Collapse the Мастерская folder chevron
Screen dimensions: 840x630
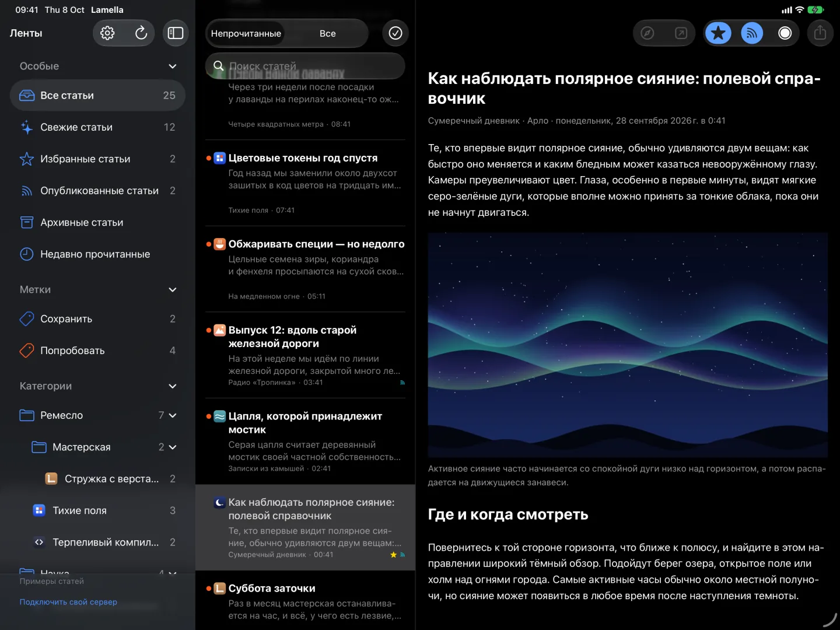[173, 447]
